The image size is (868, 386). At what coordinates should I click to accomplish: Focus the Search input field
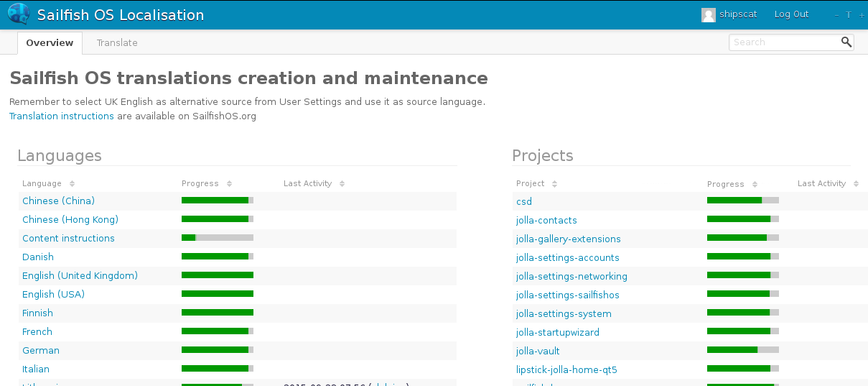click(x=783, y=42)
